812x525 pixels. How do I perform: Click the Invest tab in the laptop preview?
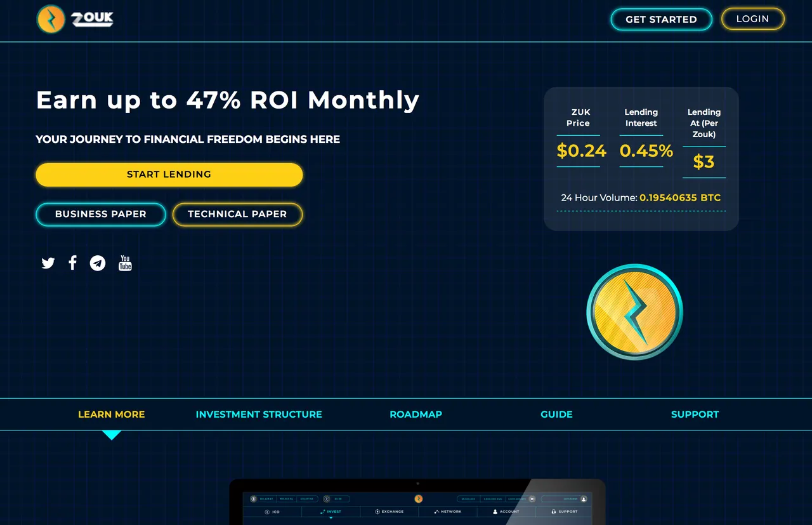pyautogui.click(x=331, y=512)
